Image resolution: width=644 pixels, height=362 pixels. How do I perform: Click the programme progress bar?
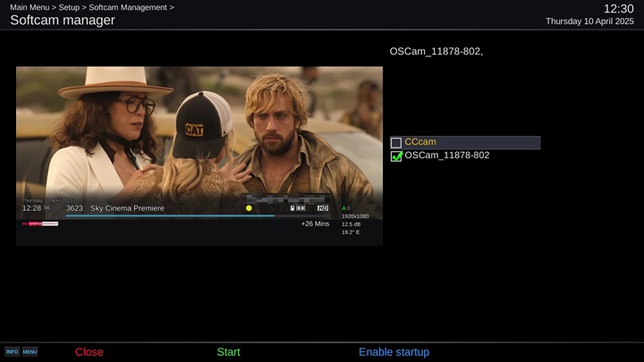tap(197, 215)
